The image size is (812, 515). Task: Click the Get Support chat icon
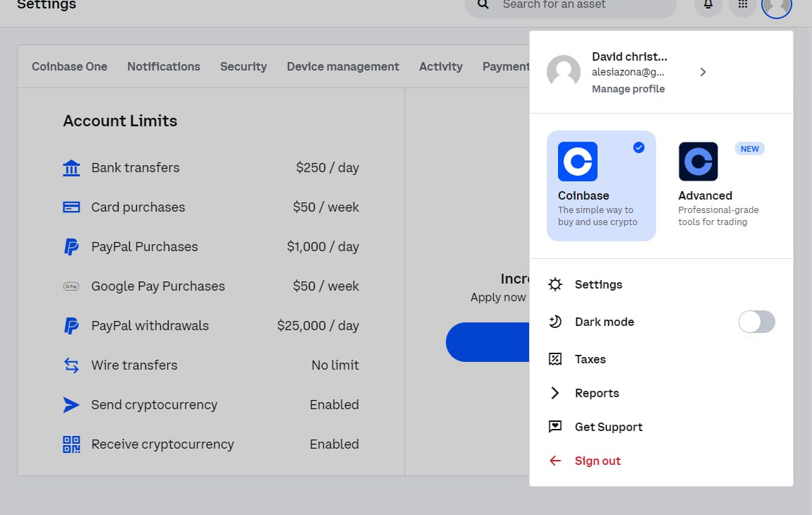point(555,427)
